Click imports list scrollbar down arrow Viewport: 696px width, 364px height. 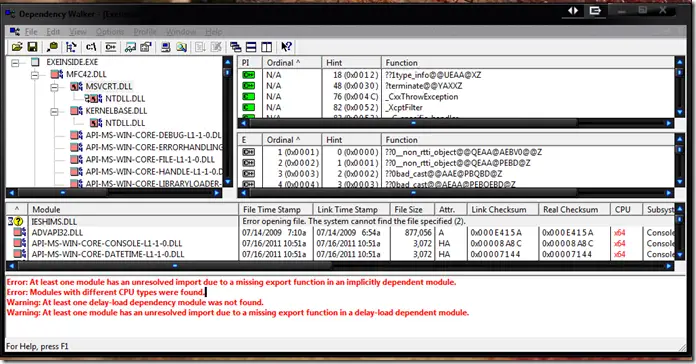click(680, 113)
